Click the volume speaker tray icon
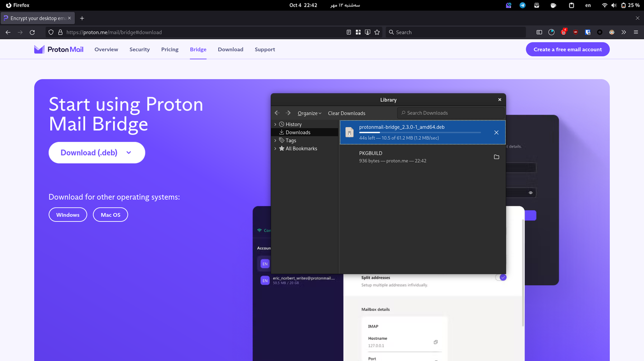644x361 pixels. point(614,5)
